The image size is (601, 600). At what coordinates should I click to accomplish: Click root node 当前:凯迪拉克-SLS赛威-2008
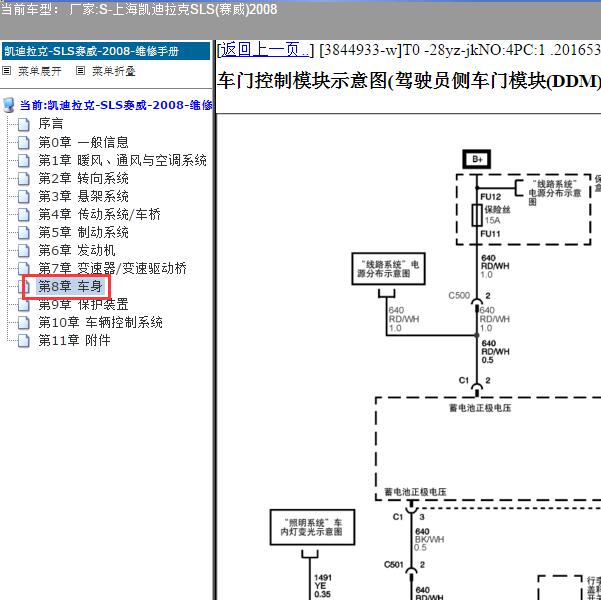coord(116,105)
